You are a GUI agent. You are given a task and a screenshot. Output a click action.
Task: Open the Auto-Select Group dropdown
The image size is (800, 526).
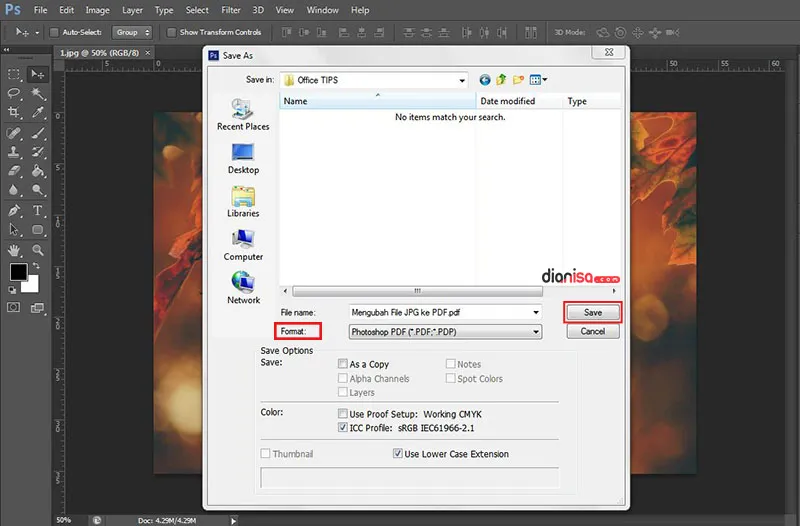tap(132, 32)
